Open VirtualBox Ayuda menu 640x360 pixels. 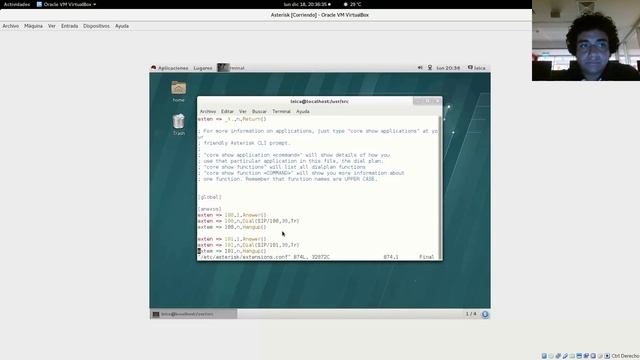click(x=122, y=26)
